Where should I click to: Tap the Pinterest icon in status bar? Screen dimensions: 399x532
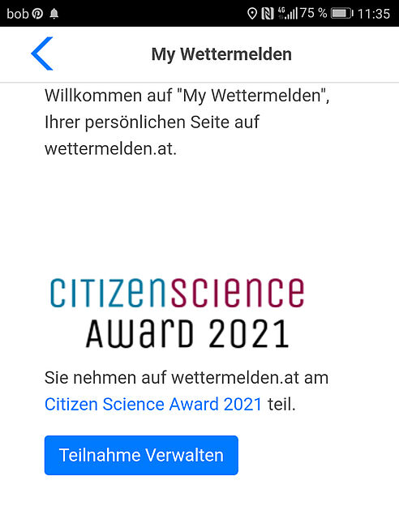point(37,14)
